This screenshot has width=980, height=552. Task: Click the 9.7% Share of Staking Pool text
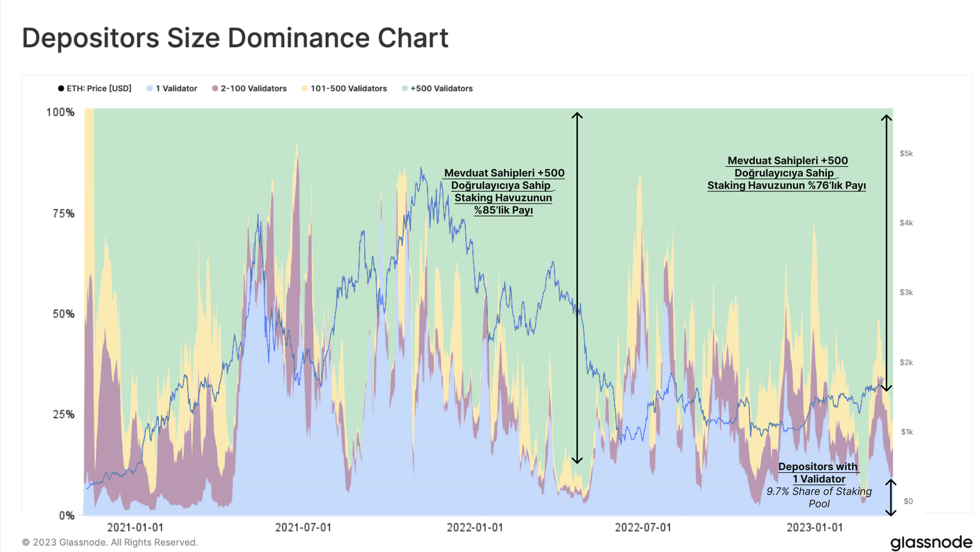(819, 497)
